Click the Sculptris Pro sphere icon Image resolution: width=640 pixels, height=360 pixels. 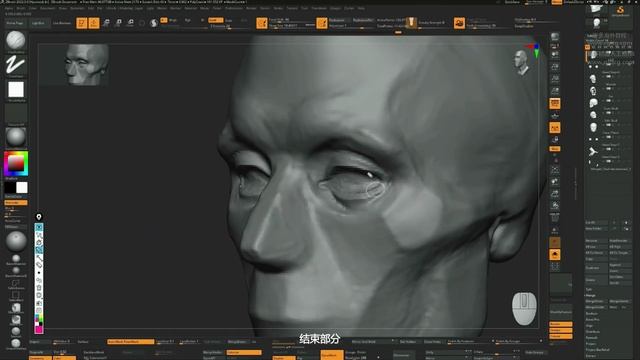coord(154,23)
